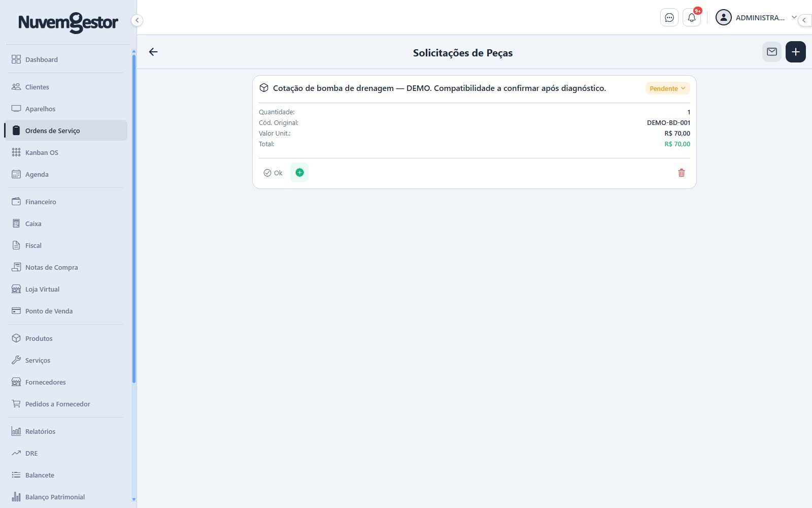Open Produtos in the sidebar
The width and height of the screenshot is (812, 508).
click(65, 338)
